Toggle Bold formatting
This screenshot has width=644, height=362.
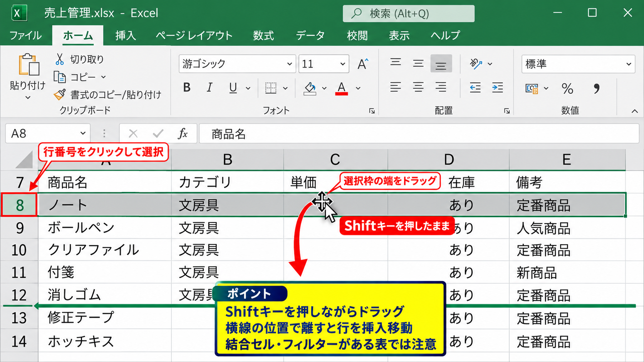point(187,88)
